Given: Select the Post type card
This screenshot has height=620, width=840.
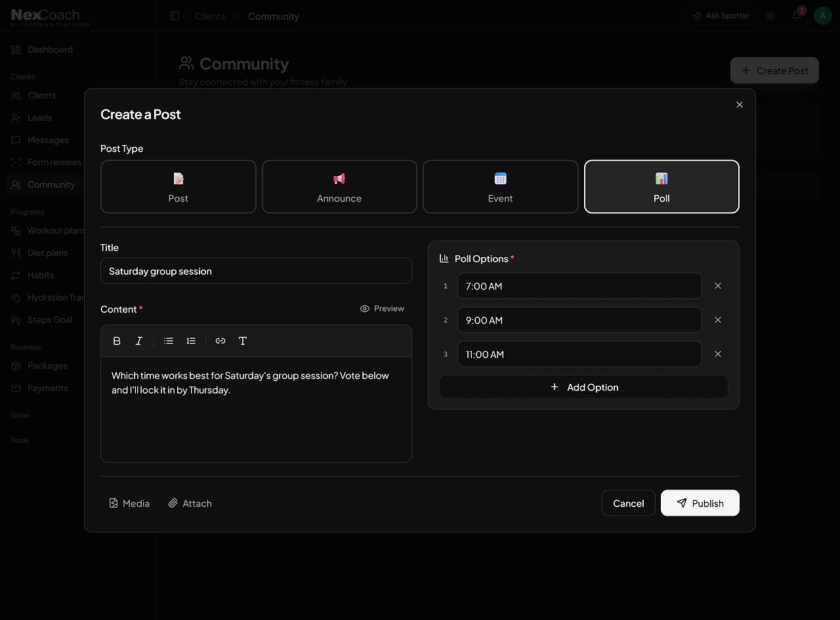Looking at the screenshot, I should [178, 187].
